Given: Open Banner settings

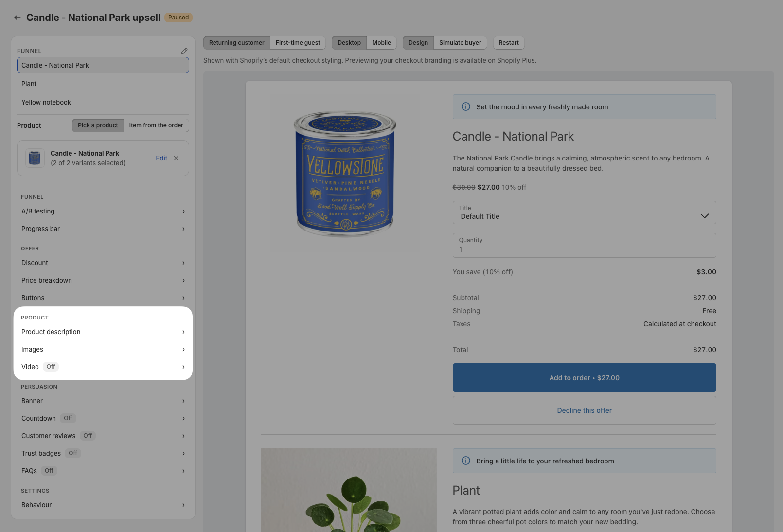Looking at the screenshot, I should click(x=103, y=401).
